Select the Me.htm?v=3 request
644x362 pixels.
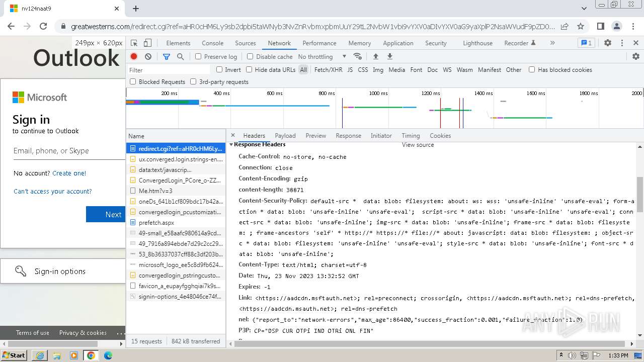pos(176,191)
